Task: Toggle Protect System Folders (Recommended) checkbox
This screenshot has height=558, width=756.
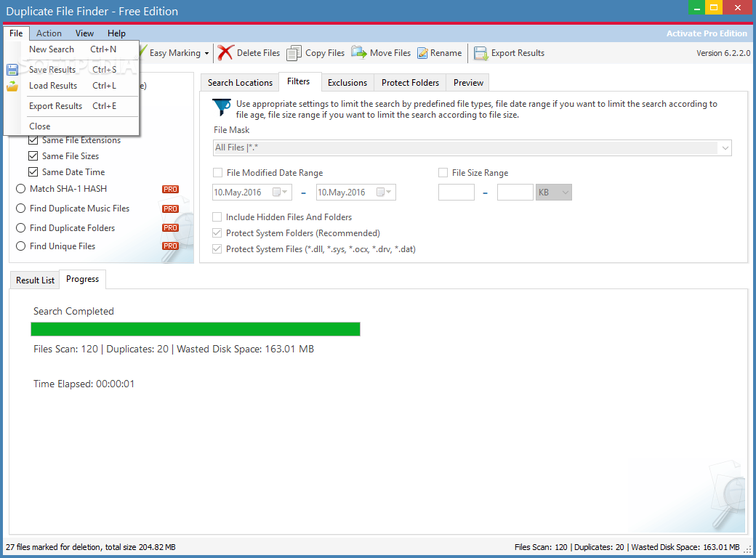Action: pyautogui.click(x=217, y=233)
